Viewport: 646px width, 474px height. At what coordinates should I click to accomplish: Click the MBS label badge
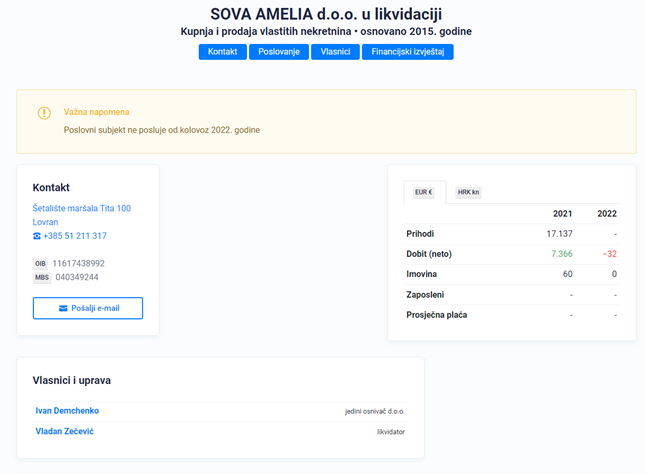42,278
